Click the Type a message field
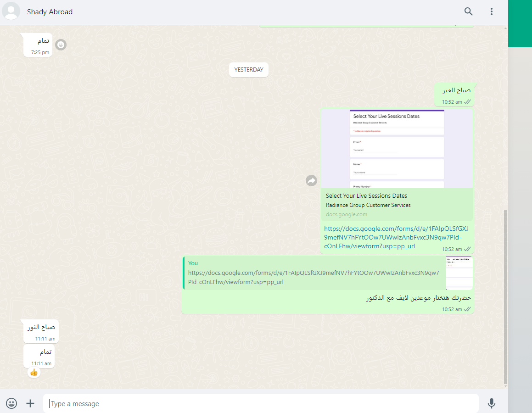Viewport: 532px width, 413px height. coord(261,403)
